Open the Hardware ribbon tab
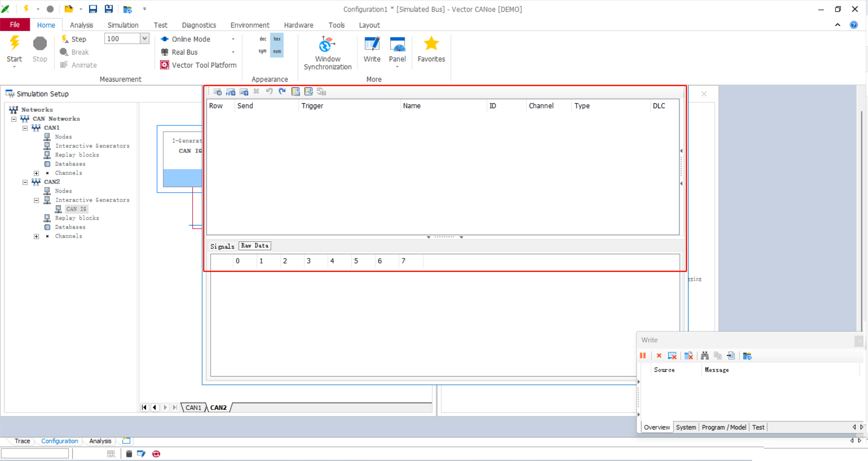This screenshot has height=461, width=868. pos(299,25)
